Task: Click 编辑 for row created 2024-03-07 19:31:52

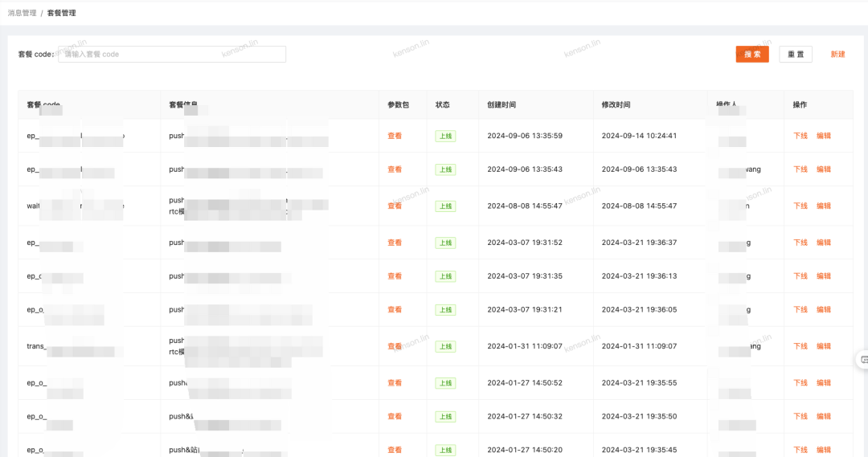Action: point(824,243)
